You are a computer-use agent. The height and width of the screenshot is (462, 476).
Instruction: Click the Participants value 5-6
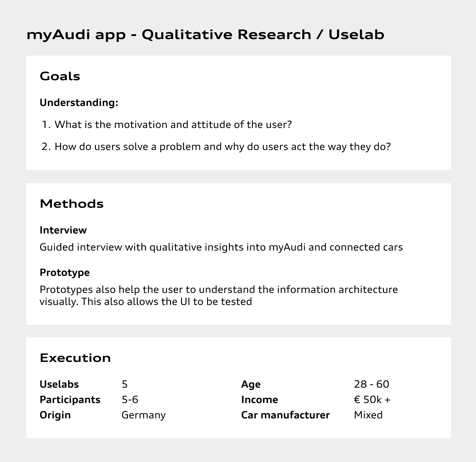tap(130, 400)
